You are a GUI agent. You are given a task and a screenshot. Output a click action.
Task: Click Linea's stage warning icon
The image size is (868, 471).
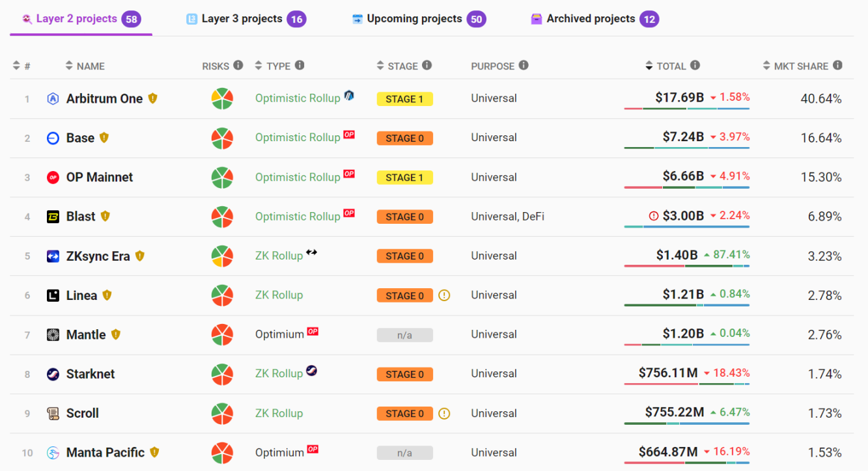click(444, 295)
